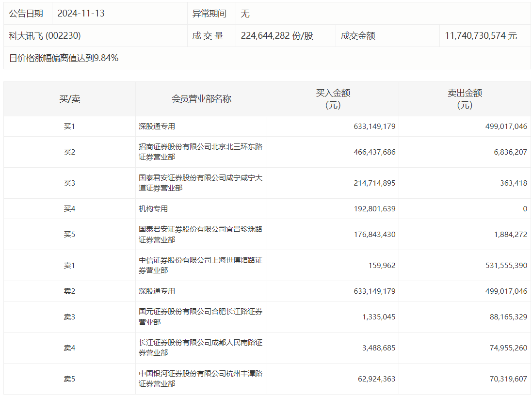This screenshot has height=396, width=532.
Task: Click sell amount 363,418
Action: tap(514, 183)
